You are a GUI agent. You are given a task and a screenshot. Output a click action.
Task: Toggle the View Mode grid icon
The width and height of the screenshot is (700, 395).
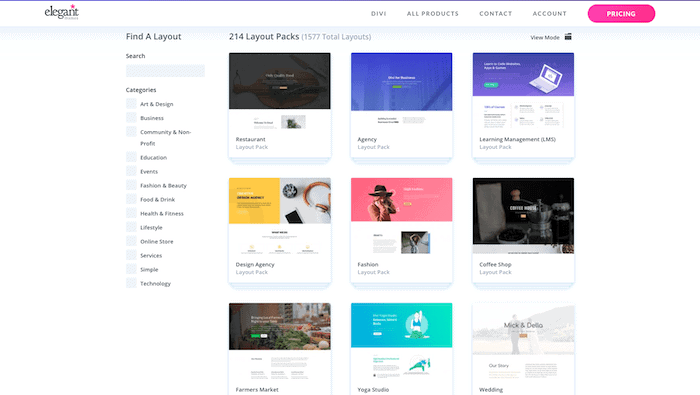click(x=568, y=37)
